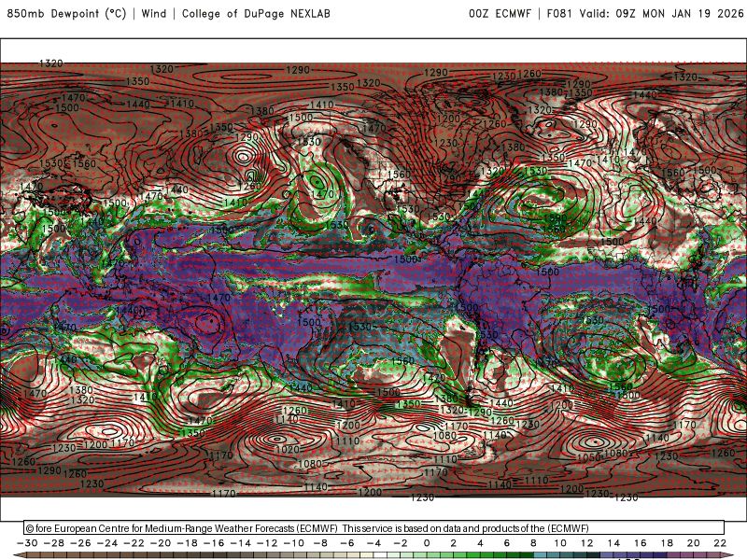Click the '14' legend value
This screenshot has height=560, width=747.
613,543
